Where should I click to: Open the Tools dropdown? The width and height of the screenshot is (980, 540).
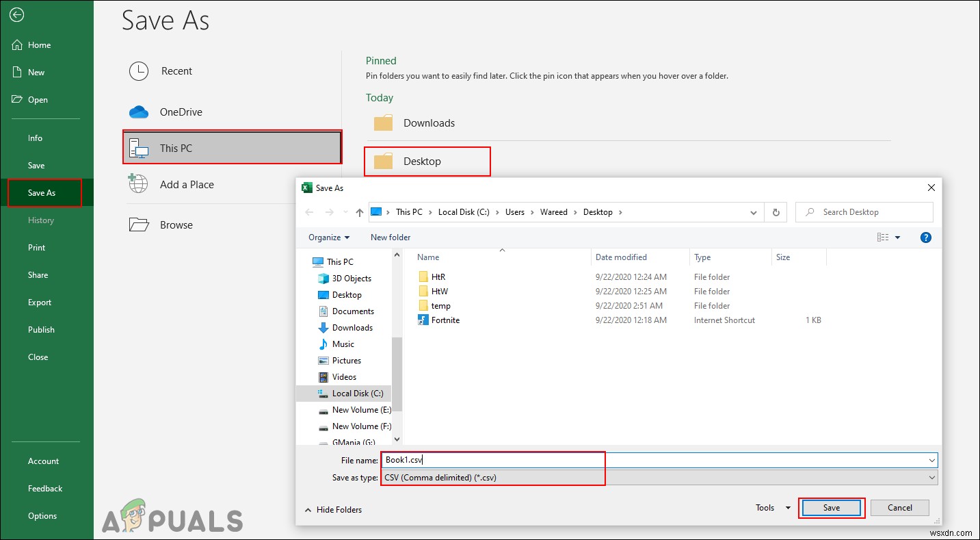771,507
